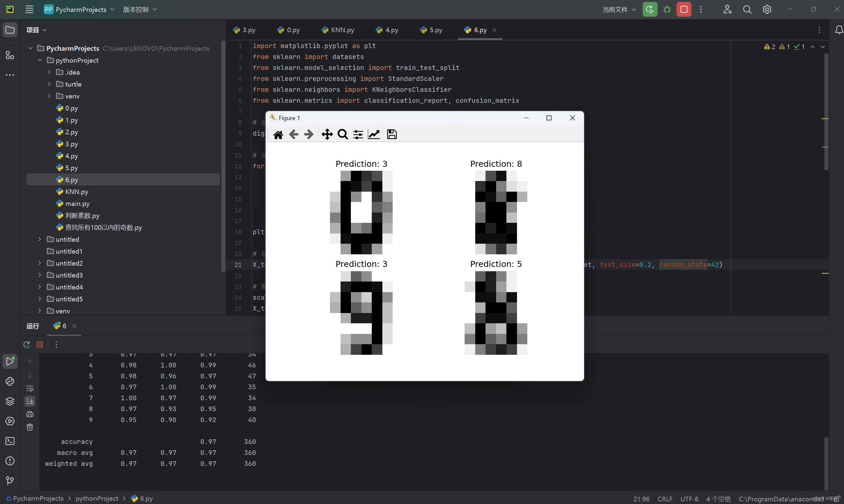Open the 当前文件 run configuration dropdown
844x504 pixels.
point(618,9)
